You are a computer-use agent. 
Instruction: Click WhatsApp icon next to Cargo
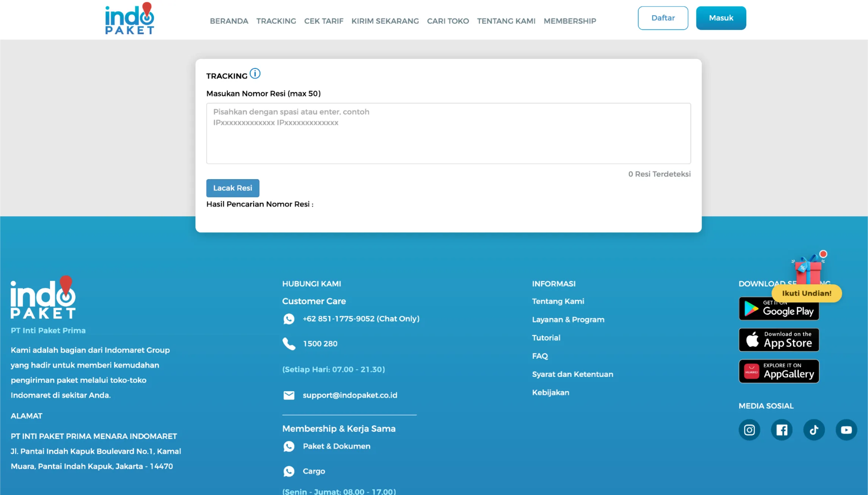click(289, 472)
